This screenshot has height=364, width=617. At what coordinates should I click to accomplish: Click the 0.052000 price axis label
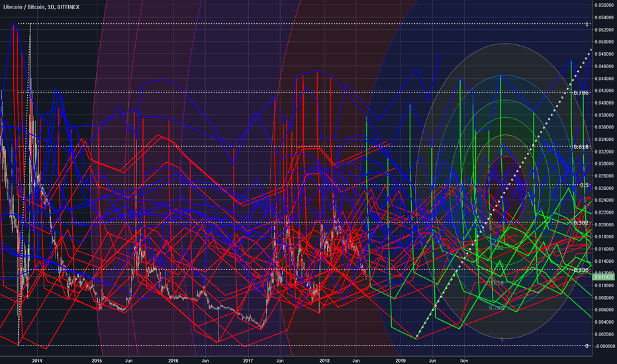605,30
